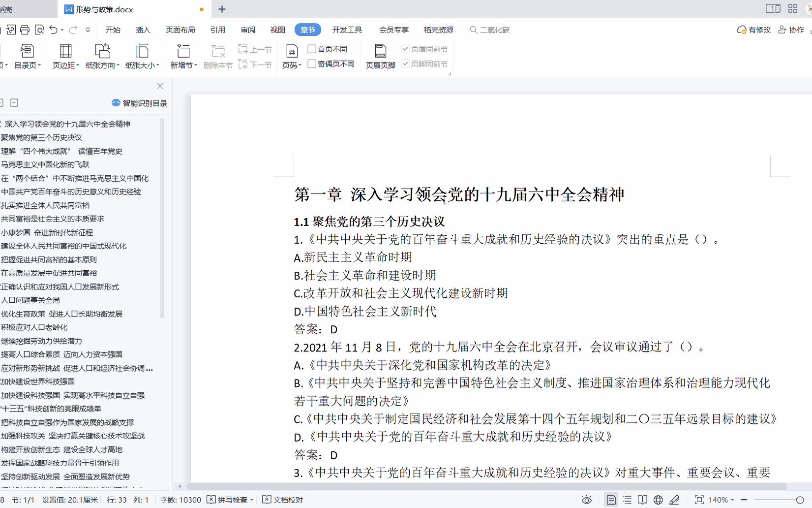Open the 插入 (Insert) tab
The width and height of the screenshot is (812, 508).
(x=143, y=30)
